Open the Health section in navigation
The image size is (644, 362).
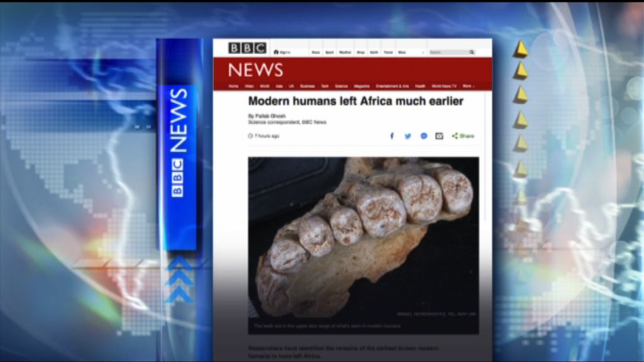point(420,86)
